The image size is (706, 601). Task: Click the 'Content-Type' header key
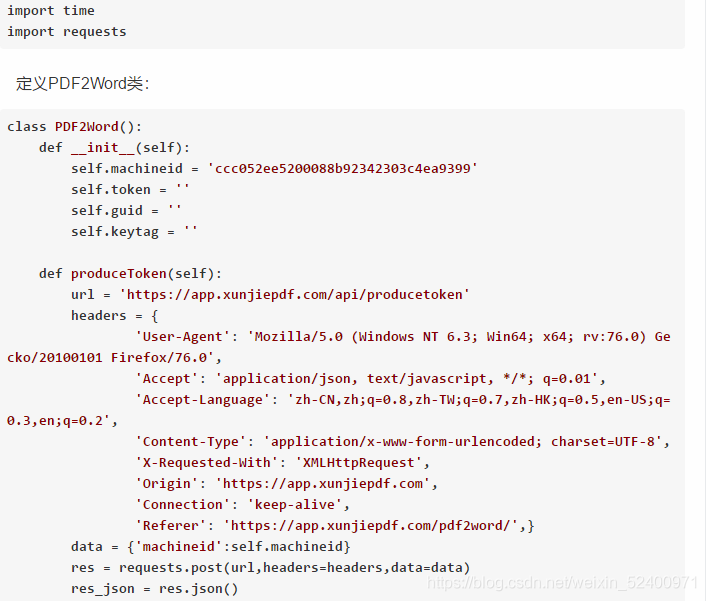[191, 442]
